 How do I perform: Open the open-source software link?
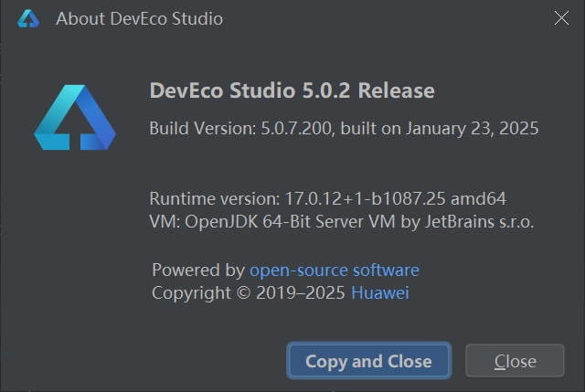pyautogui.click(x=335, y=270)
